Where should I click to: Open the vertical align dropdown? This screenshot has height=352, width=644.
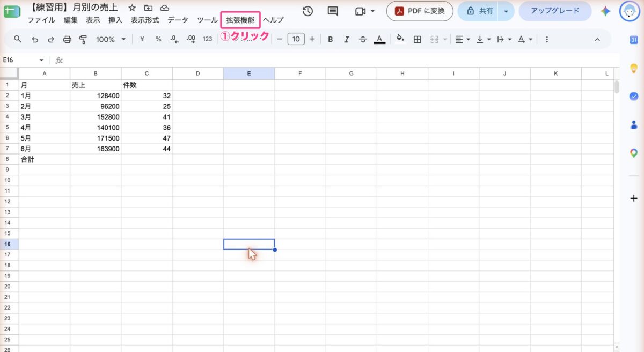point(483,39)
